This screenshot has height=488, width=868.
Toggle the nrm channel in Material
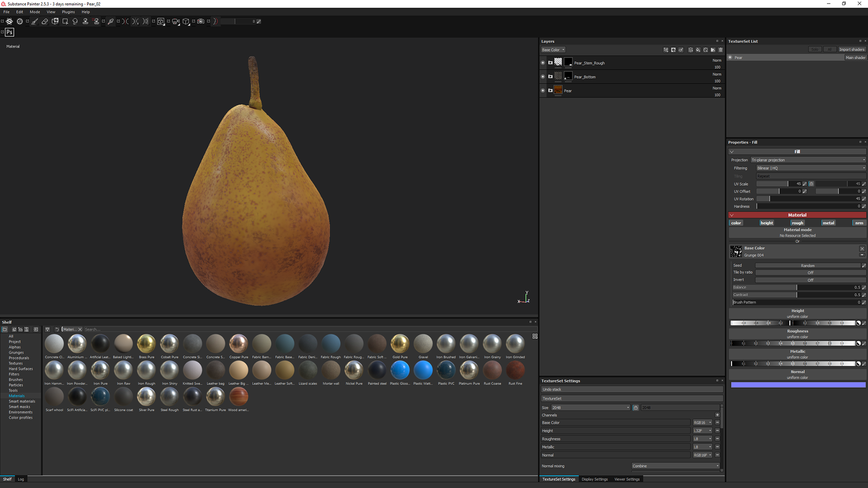[859, 223]
